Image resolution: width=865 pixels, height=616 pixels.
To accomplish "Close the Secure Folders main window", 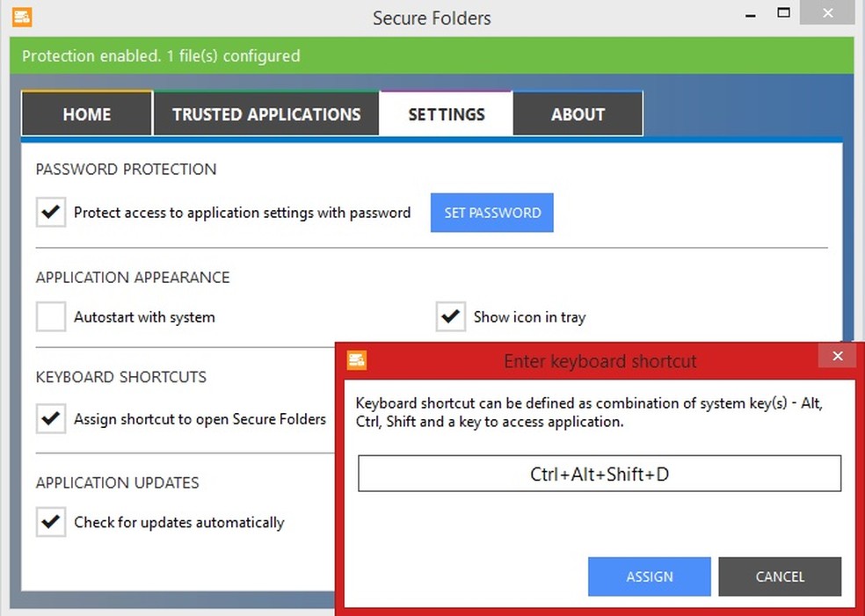I will 826,13.
